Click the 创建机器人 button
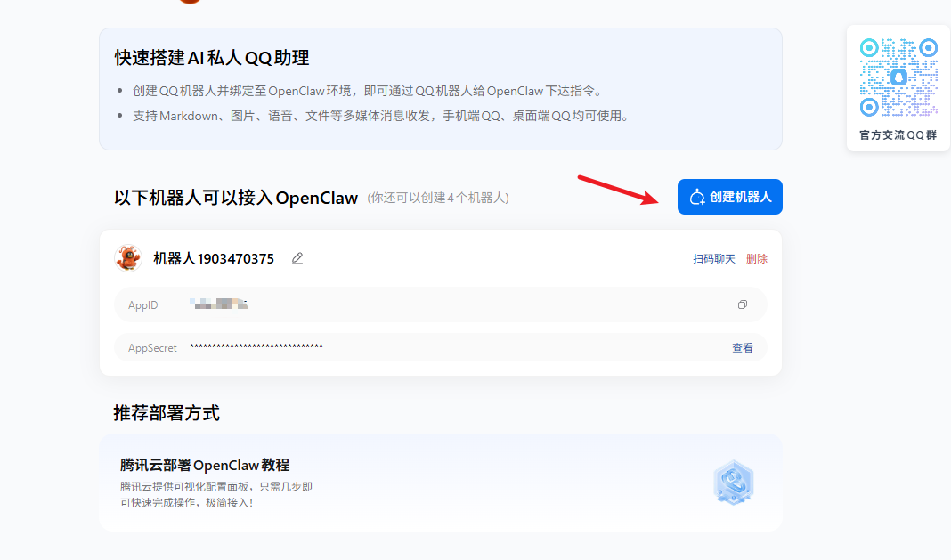Image resolution: width=951 pixels, height=560 pixels. tap(729, 197)
